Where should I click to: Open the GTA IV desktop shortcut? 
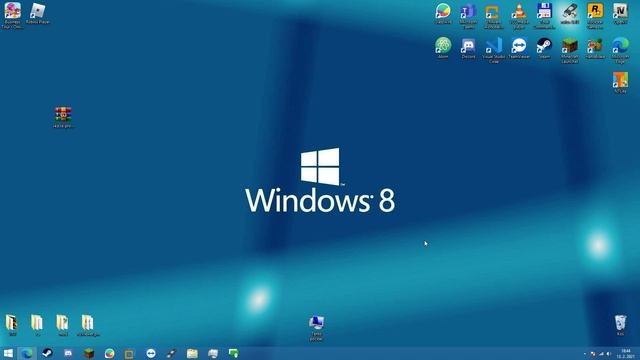click(620, 13)
